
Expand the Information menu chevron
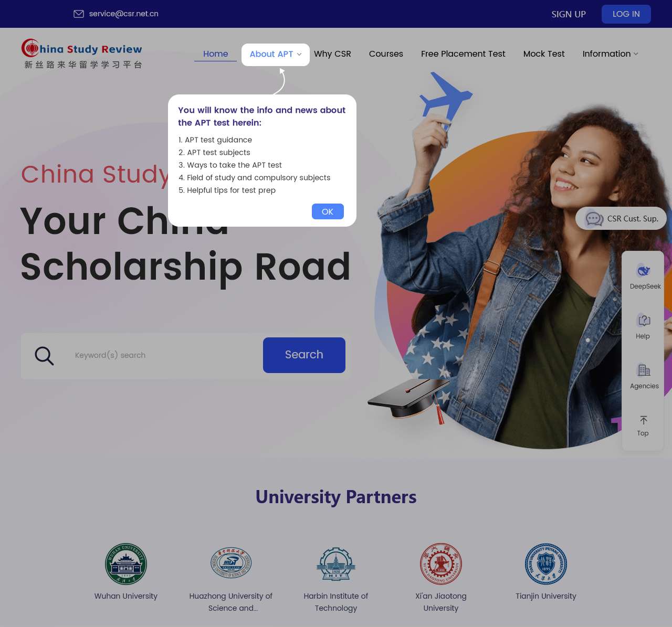[x=636, y=54]
